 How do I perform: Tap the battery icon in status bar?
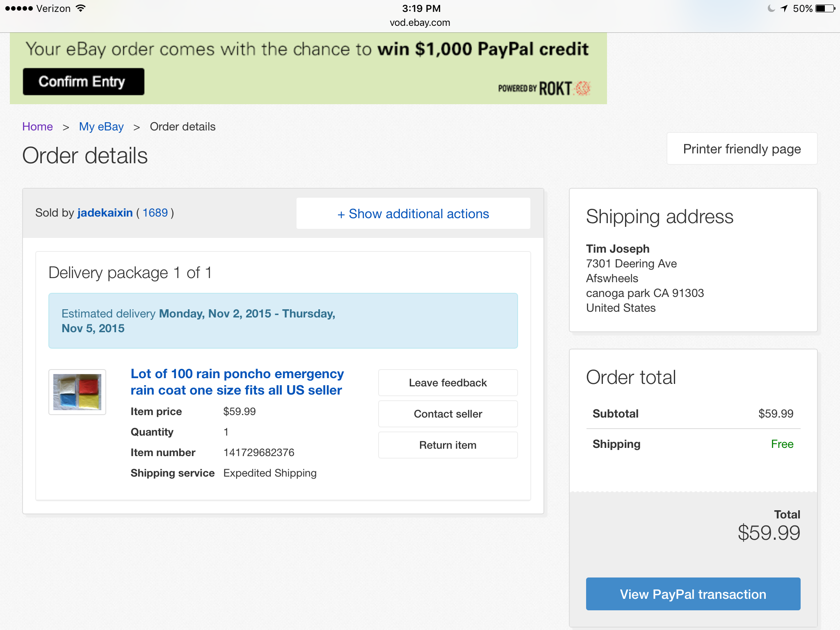pyautogui.click(x=825, y=9)
